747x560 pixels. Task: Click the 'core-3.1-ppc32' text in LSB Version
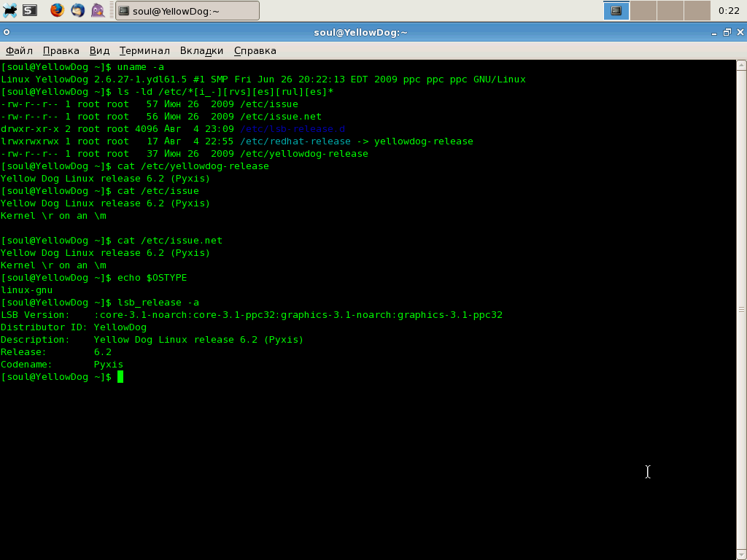[x=234, y=315]
